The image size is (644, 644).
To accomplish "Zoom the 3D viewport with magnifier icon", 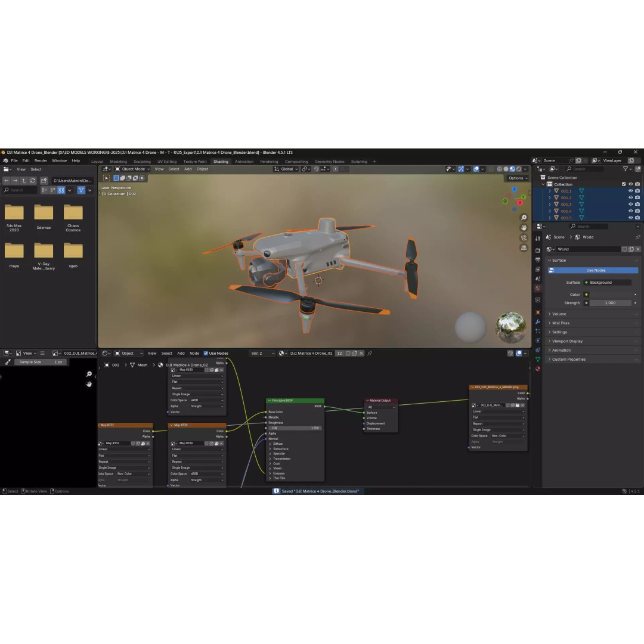I will (524, 218).
